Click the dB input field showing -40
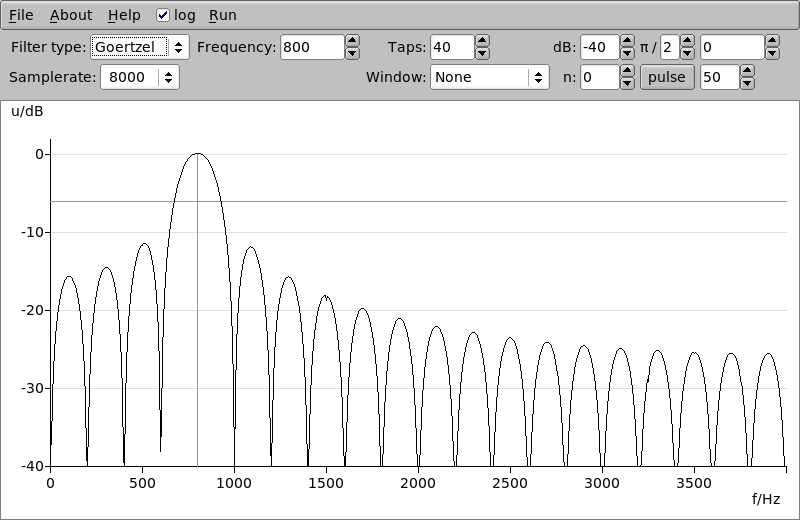 [600, 47]
